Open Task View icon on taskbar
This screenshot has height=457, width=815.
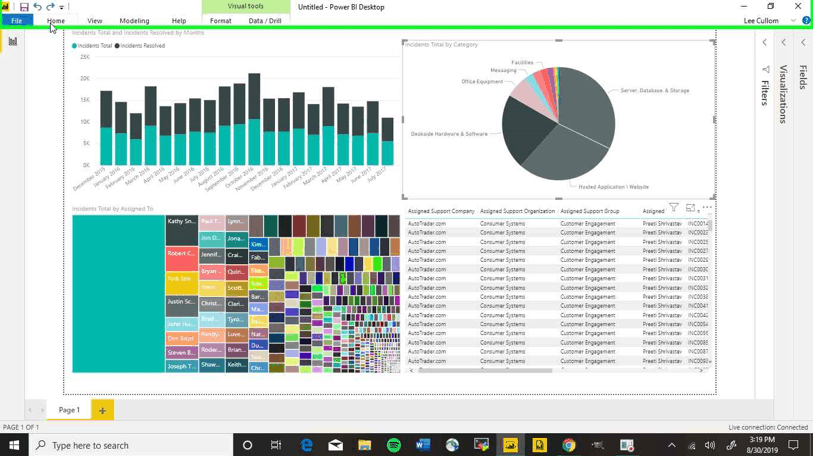coord(276,446)
